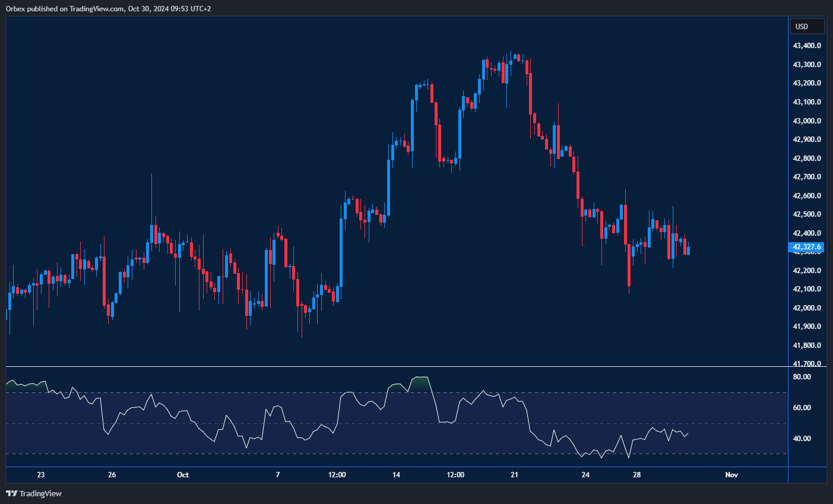This screenshot has height=504, width=833.
Task: Click the Orbex published on TradingView.com header
Action: tap(108, 8)
